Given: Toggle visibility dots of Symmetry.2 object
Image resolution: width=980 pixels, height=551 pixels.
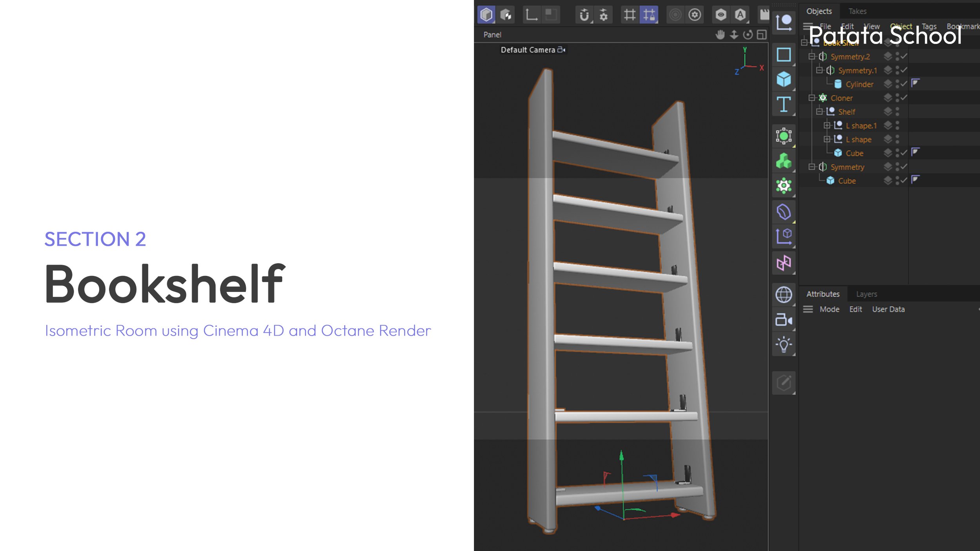Looking at the screenshot, I should [897, 56].
